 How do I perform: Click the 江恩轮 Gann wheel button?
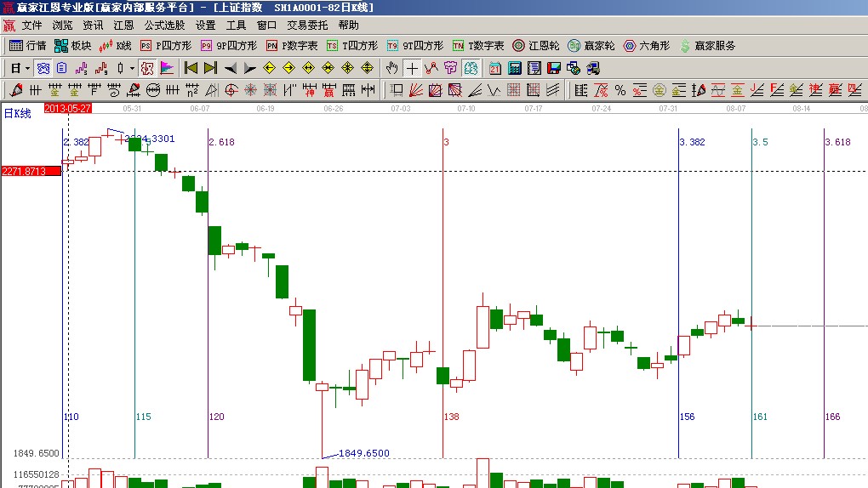tap(535, 46)
